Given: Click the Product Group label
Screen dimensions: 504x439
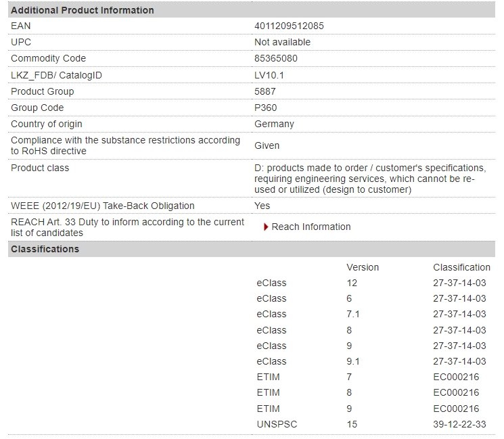Looking at the screenshot, I should (x=43, y=91).
